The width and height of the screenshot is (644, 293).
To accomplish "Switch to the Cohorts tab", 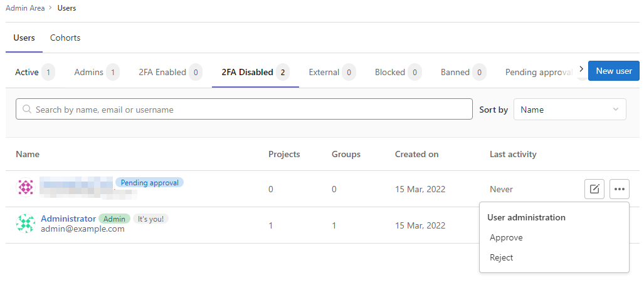I will tap(65, 38).
